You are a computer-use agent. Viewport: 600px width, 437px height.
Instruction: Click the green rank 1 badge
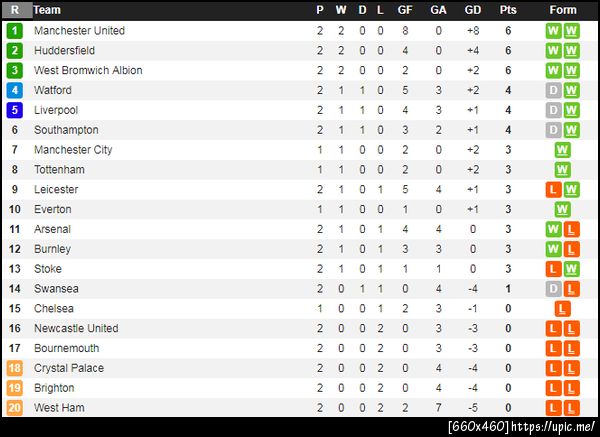14,31
